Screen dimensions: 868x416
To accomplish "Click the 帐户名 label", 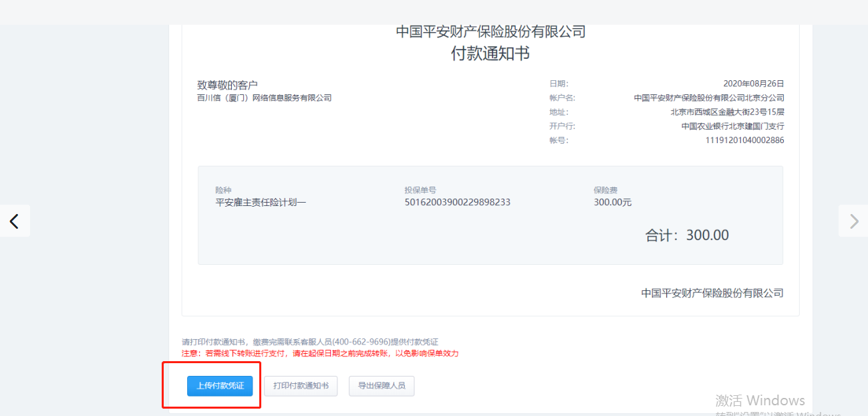I will 562,98.
